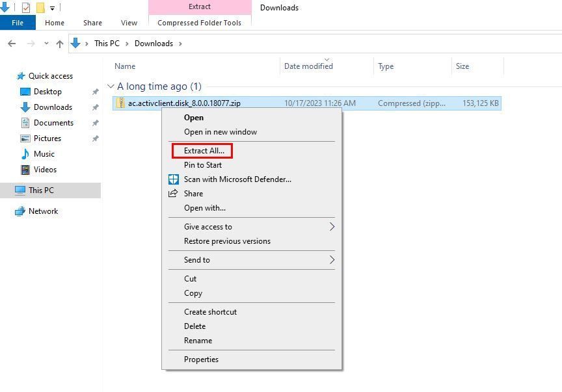Choose Pin to Start
This screenshot has width=562, height=392.
(252, 165)
